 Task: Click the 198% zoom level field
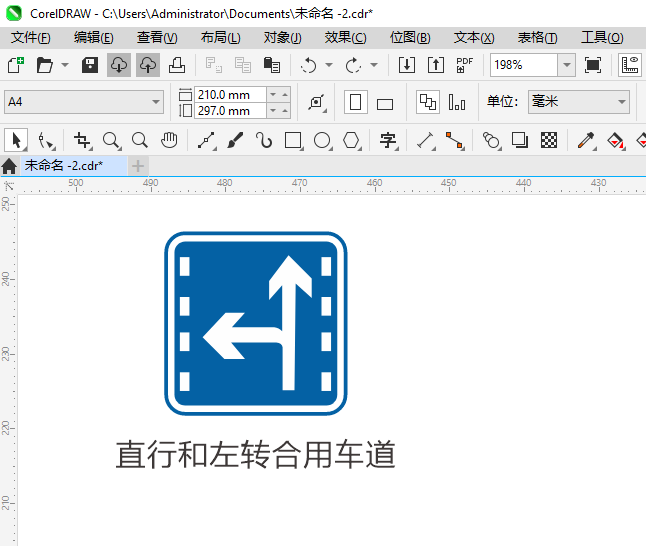(524, 65)
